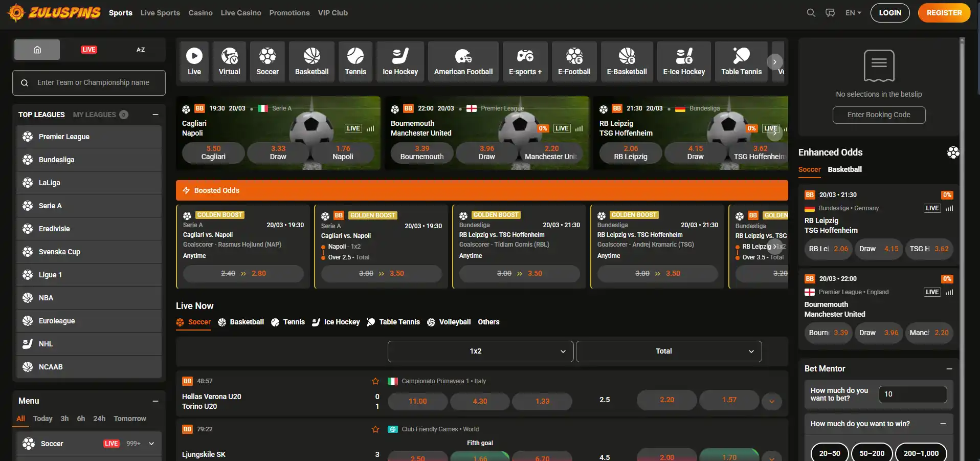Choose the Ice Hockey sport icon
Viewport: 980px width, 461px height.
(400, 61)
